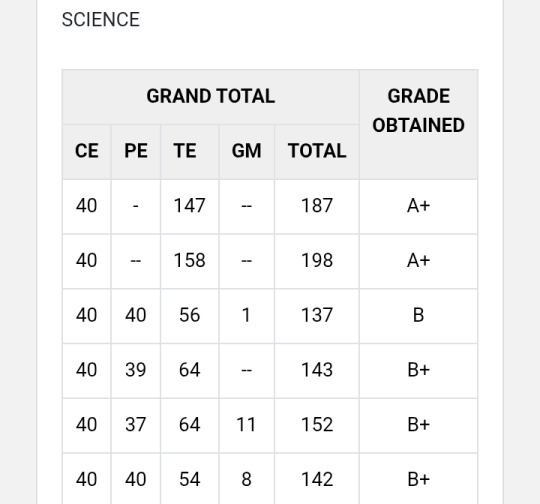Image resolution: width=540 pixels, height=504 pixels.
Task: Select the total value 198
Action: pyautogui.click(x=317, y=261)
